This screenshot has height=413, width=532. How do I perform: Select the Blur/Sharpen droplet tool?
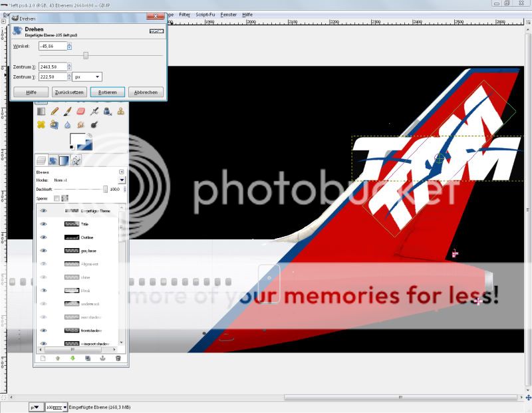(x=68, y=124)
